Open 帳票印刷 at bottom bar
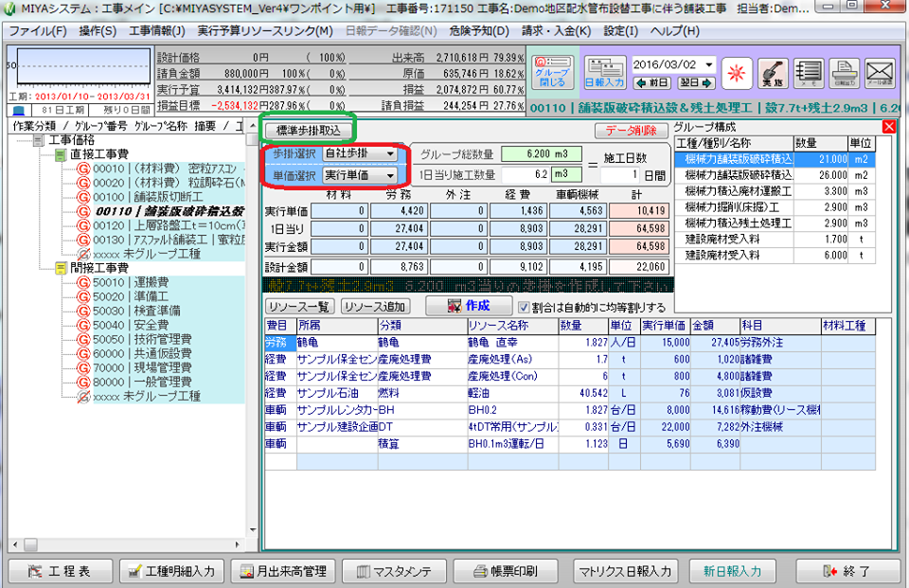The height and width of the screenshot is (588, 909). coord(506,571)
